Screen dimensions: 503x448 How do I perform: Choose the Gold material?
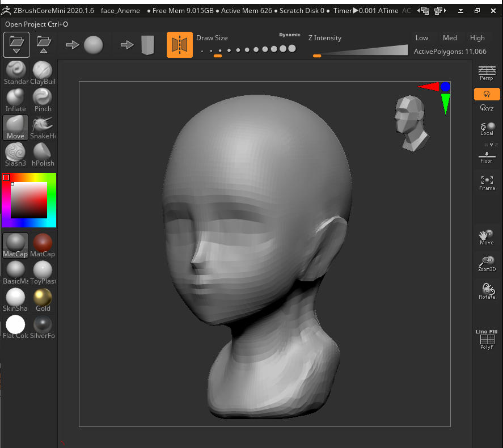click(x=43, y=300)
